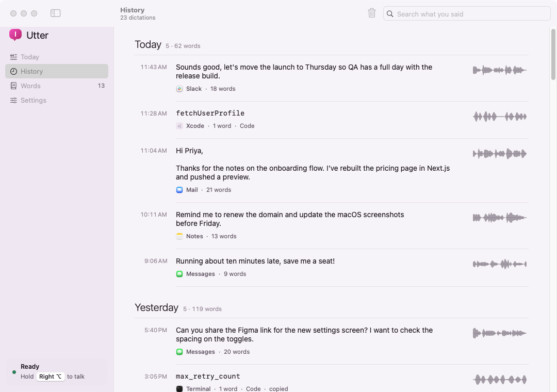Click the magnifier icon in the search field
The image size is (557, 392).
tap(390, 14)
